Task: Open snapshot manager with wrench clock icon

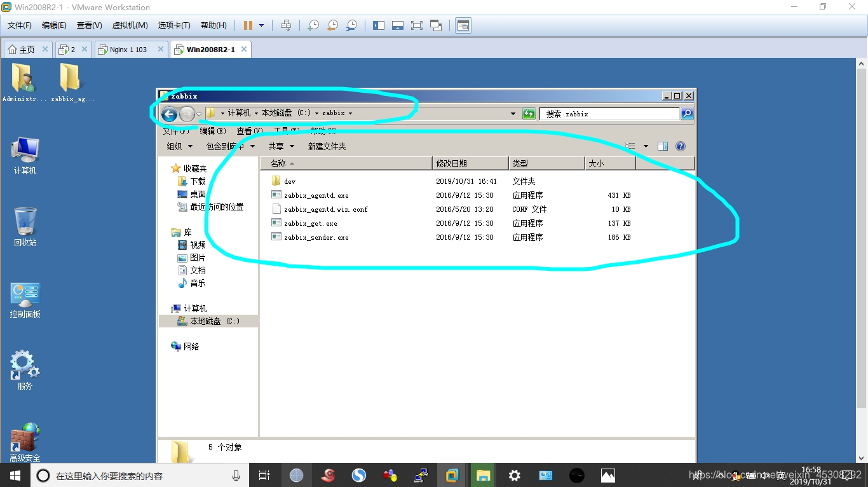Action: [x=351, y=25]
